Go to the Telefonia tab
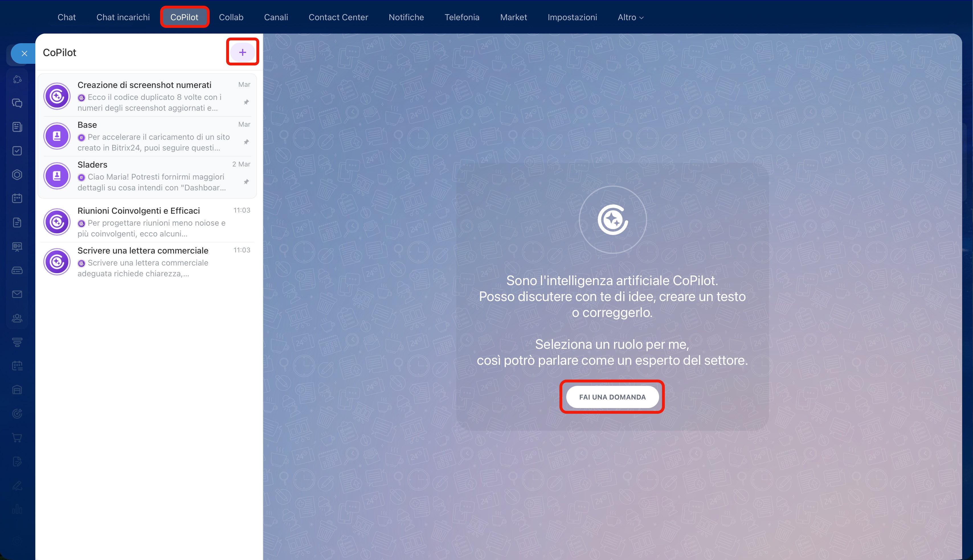The image size is (973, 560). point(462,17)
